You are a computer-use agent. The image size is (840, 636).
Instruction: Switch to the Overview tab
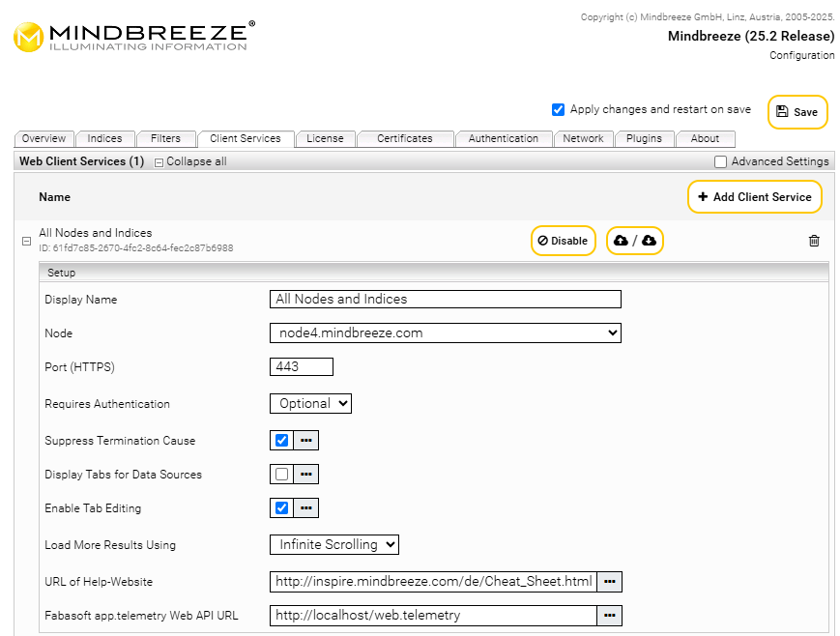point(43,139)
